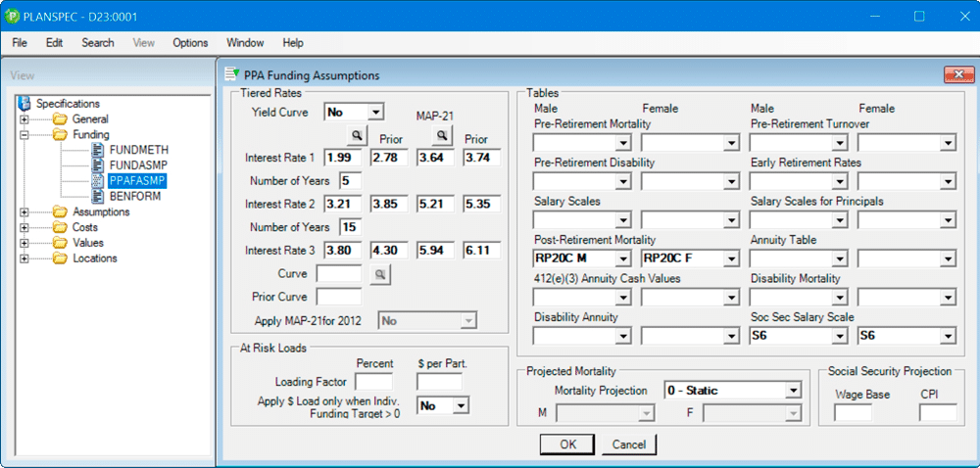Open the Male Pre-Retirement Mortality dropdown

[622, 144]
